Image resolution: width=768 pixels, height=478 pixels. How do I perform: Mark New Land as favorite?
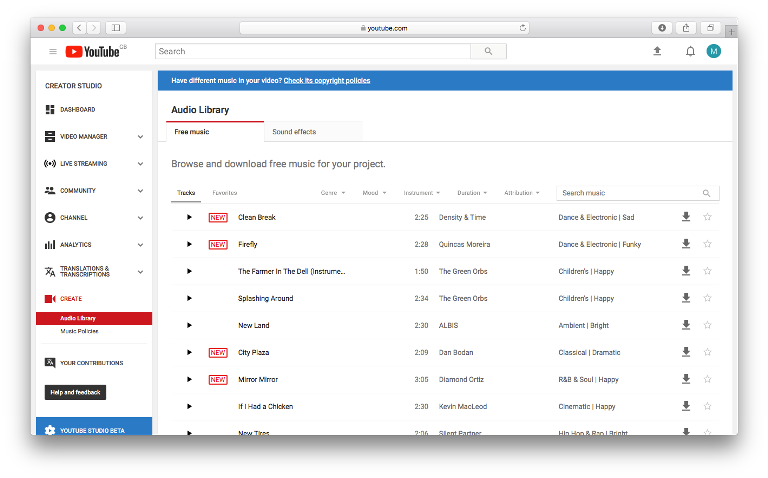[707, 325]
